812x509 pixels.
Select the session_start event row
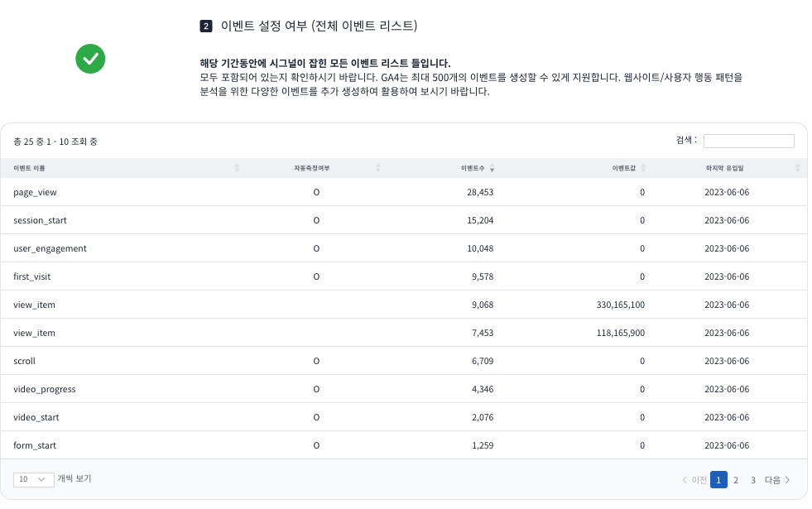(x=41, y=220)
